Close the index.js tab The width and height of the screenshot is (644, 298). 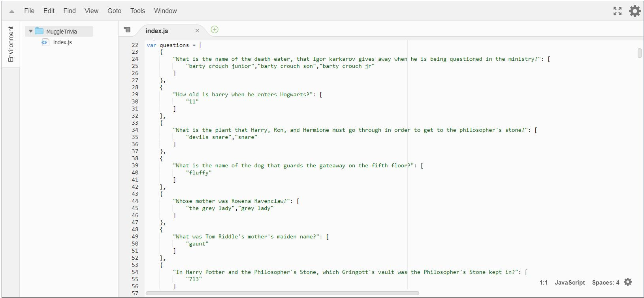(x=197, y=31)
